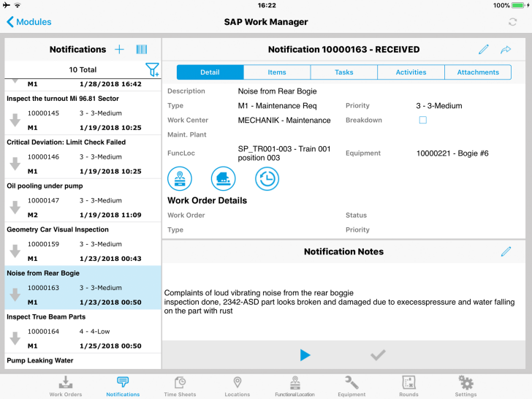Open Notifications in bottom bar

(x=123, y=386)
